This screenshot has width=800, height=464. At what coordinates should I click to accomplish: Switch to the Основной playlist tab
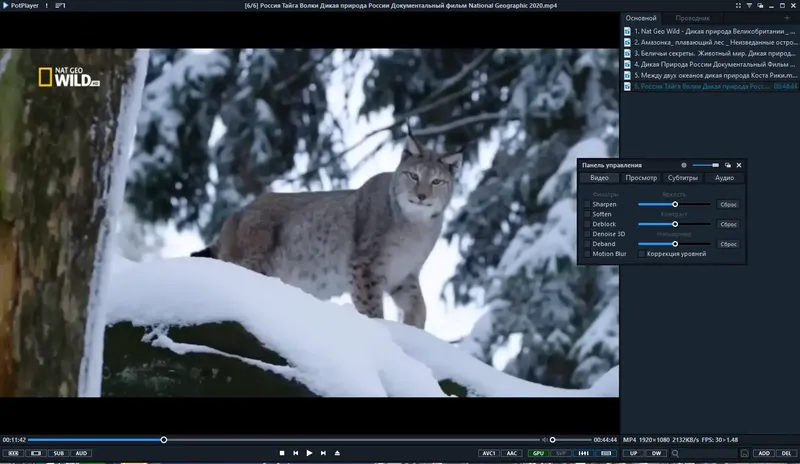pyautogui.click(x=641, y=18)
